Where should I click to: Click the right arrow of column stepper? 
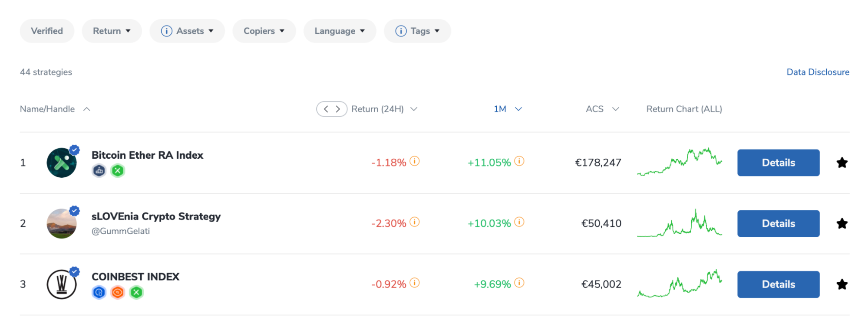[x=338, y=109]
